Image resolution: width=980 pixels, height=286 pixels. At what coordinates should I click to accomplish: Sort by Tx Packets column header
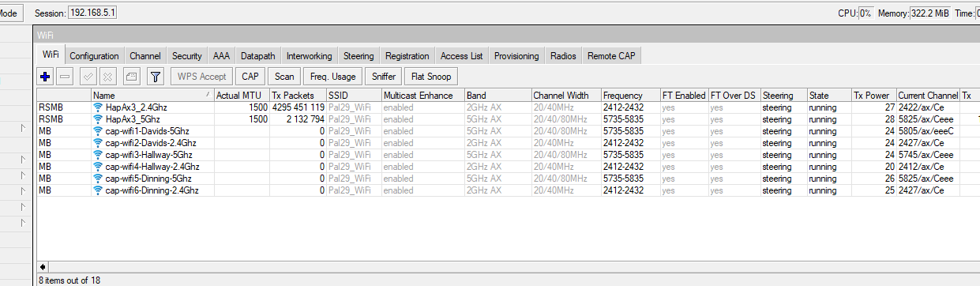click(x=298, y=96)
